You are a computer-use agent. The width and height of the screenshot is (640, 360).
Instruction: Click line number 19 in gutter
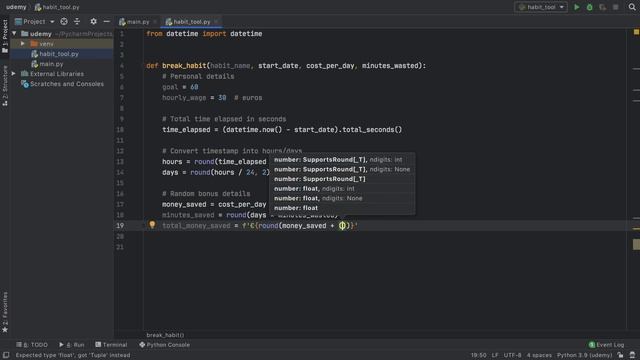tap(120, 225)
